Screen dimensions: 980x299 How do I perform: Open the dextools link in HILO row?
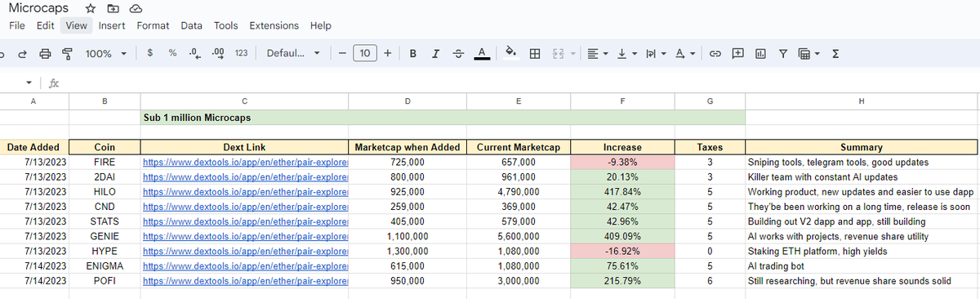pos(245,192)
